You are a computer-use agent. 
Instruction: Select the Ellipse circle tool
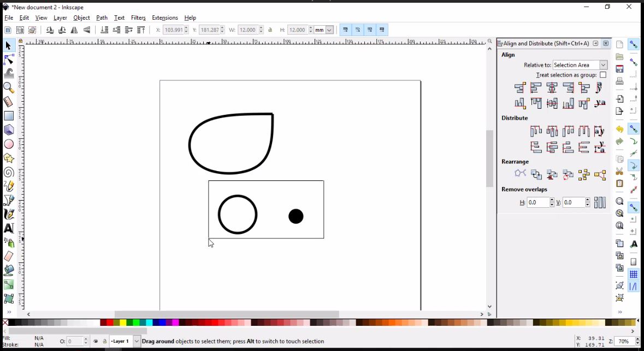9,144
